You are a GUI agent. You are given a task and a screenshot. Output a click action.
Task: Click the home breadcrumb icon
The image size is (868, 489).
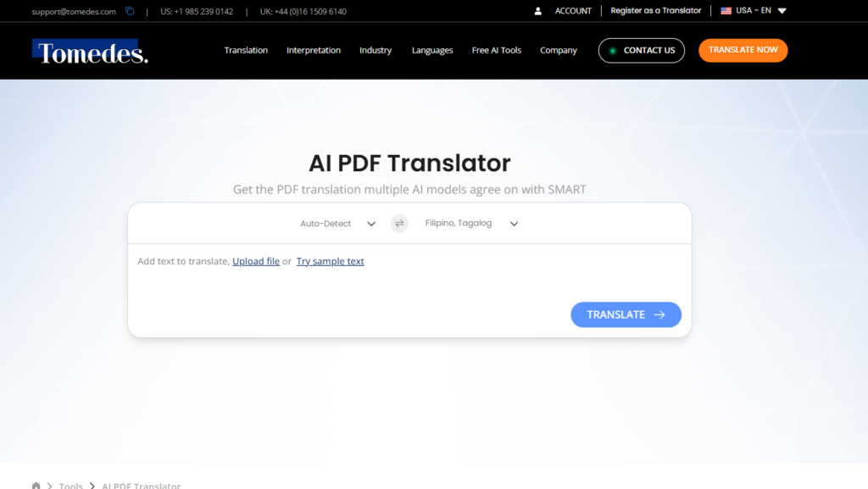click(x=36, y=486)
